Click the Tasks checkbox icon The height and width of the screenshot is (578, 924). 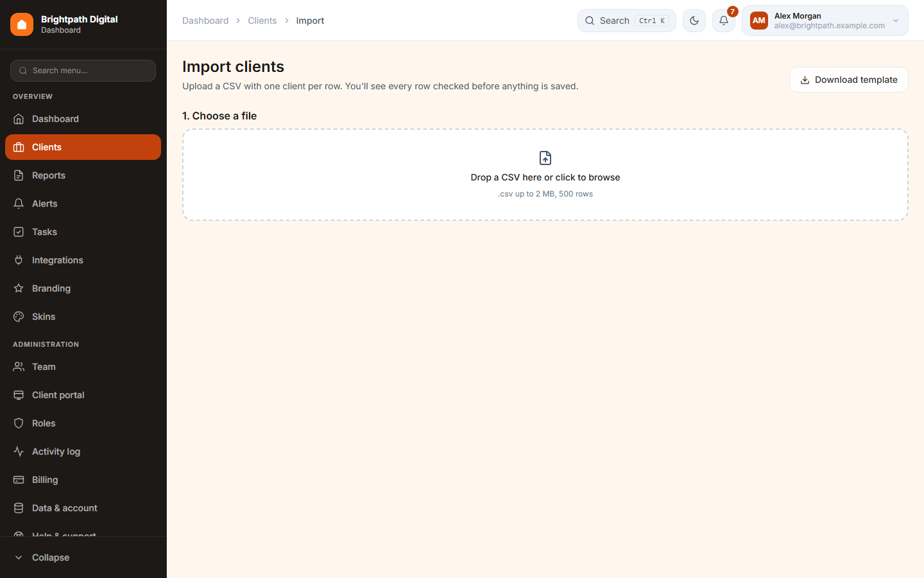point(19,232)
